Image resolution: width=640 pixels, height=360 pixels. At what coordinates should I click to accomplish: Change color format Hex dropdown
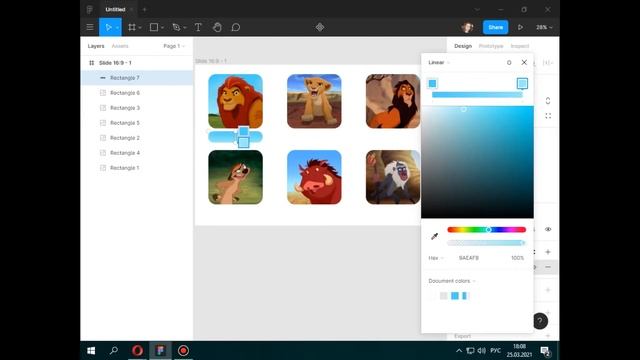[x=436, y=258]
